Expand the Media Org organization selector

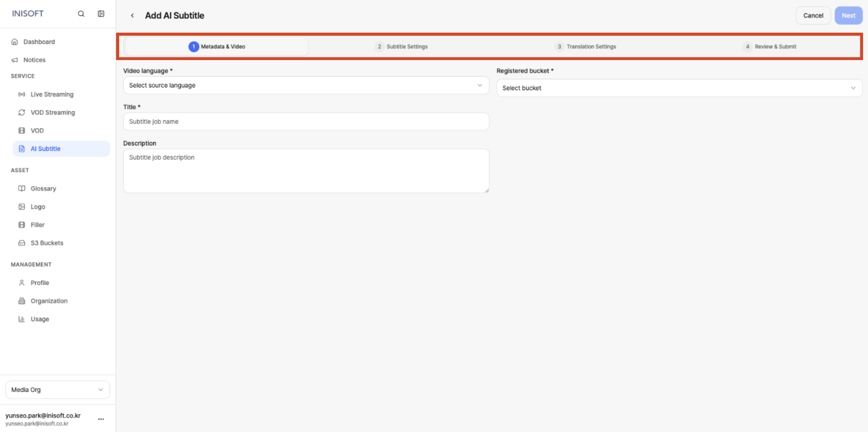(58, 390)
